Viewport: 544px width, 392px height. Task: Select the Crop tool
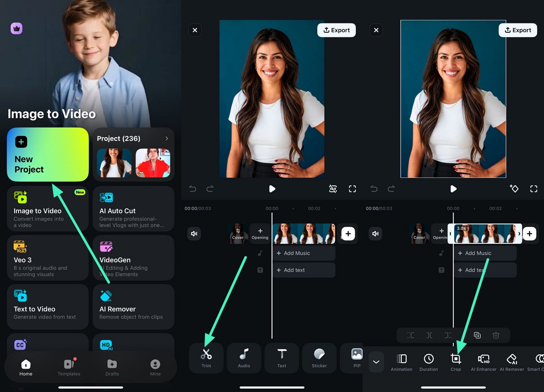[455, 361]
